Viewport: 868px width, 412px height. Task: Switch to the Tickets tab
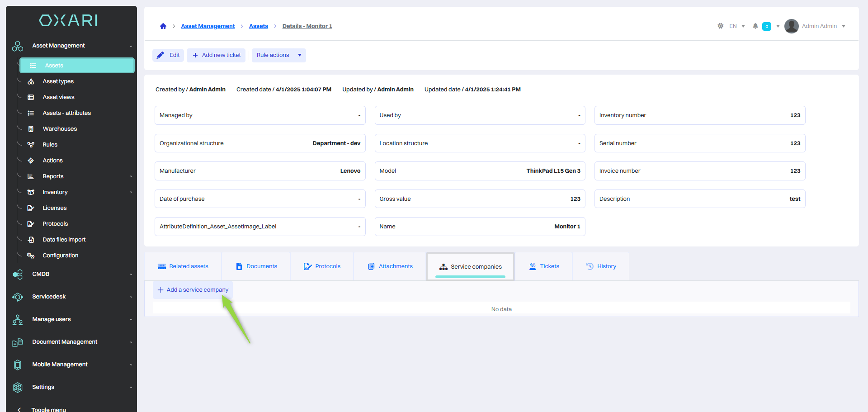pyautogui.click(x=544, y=266)
